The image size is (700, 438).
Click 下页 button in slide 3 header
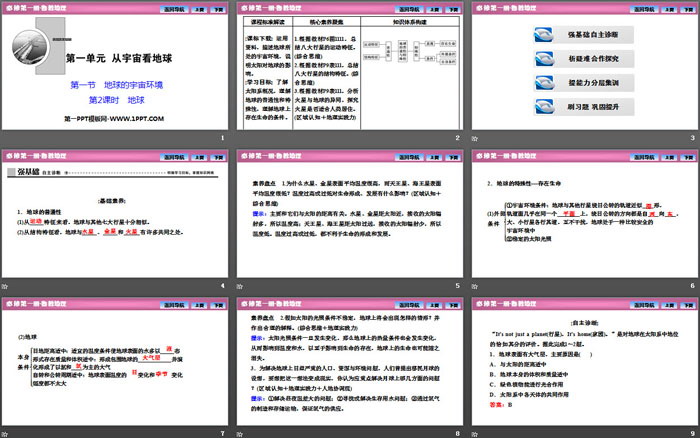[689, 9]
